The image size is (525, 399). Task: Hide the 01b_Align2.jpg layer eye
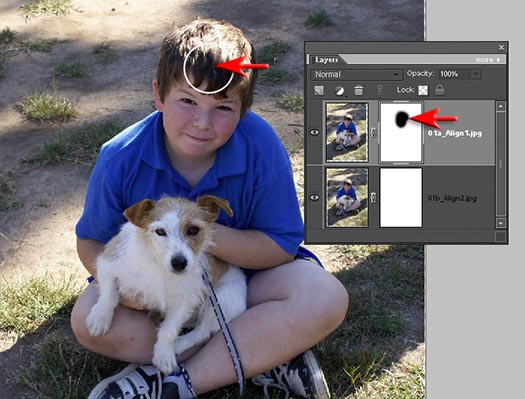coord(314,197)
